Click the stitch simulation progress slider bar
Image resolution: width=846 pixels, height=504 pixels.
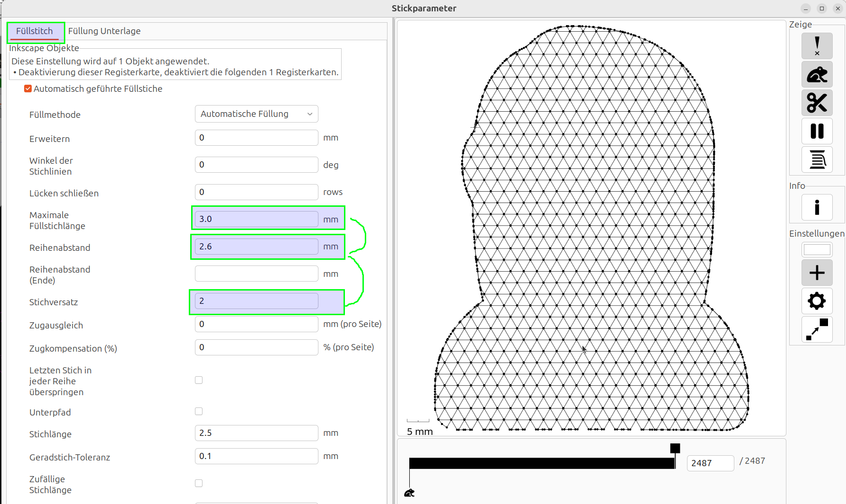(x=542, y=463)
